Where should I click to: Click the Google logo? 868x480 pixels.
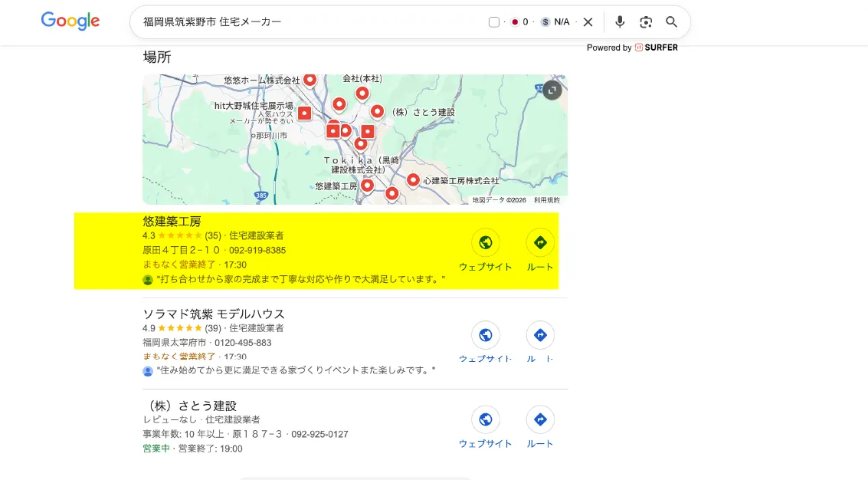[x=70, y=21]
